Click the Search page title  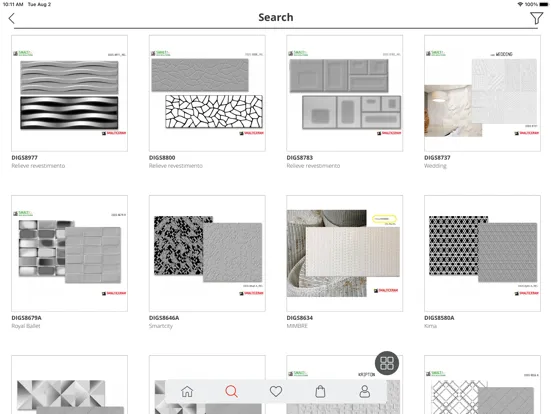click(276, 17)
